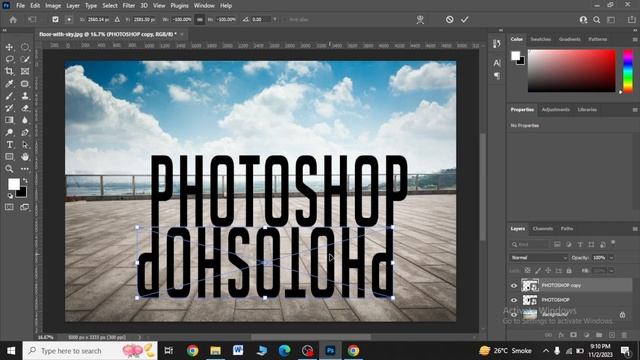Delete layer using the trash icon
This screenshot has height=360, width=640.
coord(624,335)
